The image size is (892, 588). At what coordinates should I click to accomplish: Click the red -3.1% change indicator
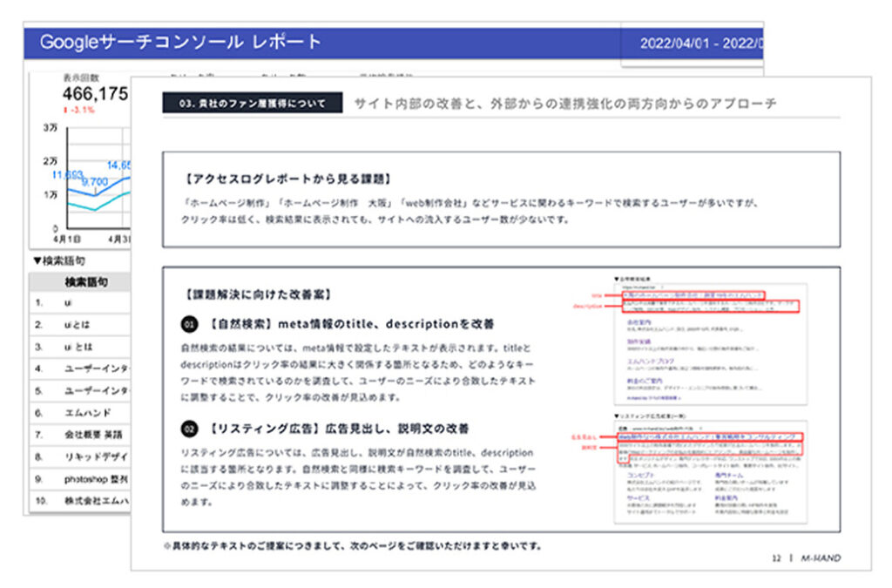79,110
